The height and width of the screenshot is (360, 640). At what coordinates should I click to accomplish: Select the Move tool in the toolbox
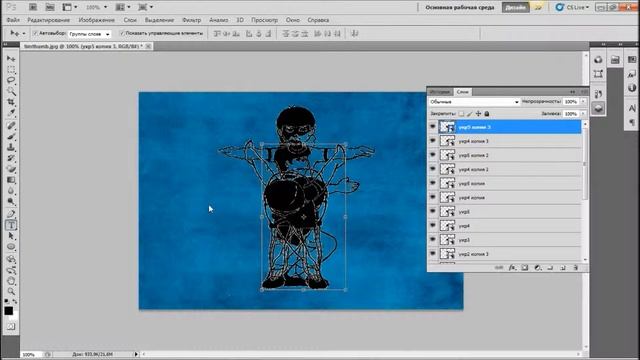[11, 59]
